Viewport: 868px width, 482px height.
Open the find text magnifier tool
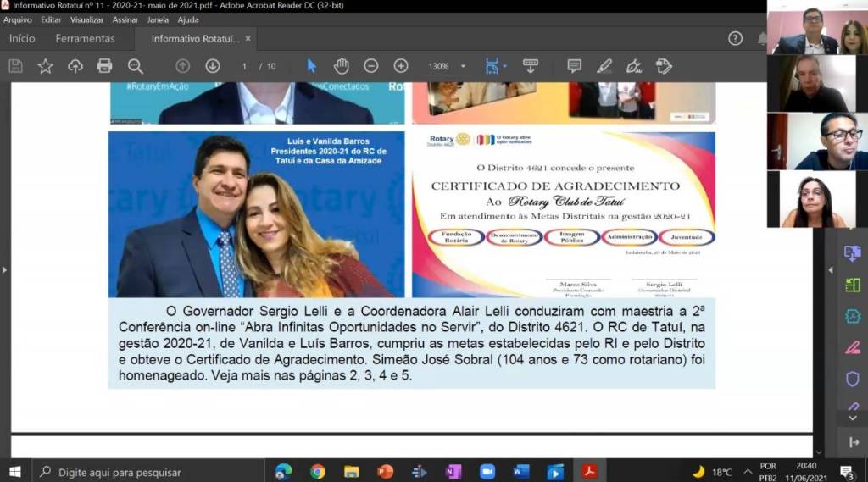pyautogui.click(x=135, y=66)
